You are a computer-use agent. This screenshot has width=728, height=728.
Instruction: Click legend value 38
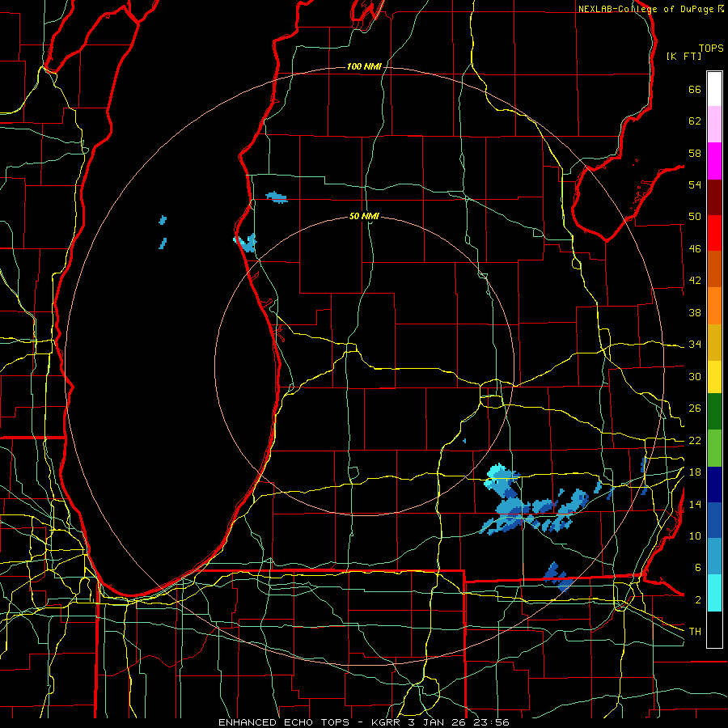[695, 312]
